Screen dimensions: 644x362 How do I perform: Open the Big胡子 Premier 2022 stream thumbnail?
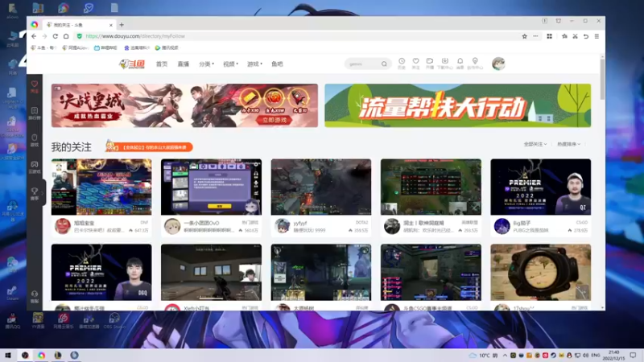(540, 187)
